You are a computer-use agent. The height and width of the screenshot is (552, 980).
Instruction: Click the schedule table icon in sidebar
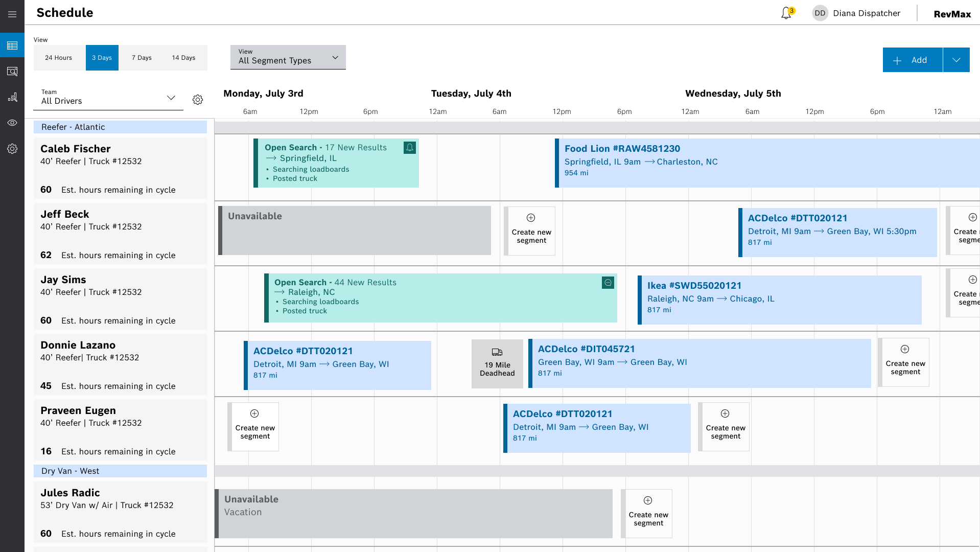coord(12,46)
